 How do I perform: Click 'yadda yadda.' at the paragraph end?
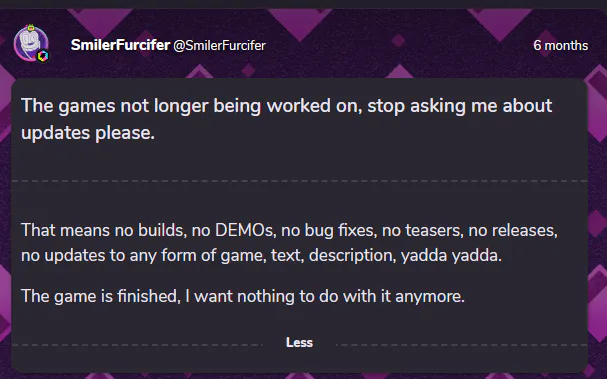pyautogui.click(x=451, y=256)
